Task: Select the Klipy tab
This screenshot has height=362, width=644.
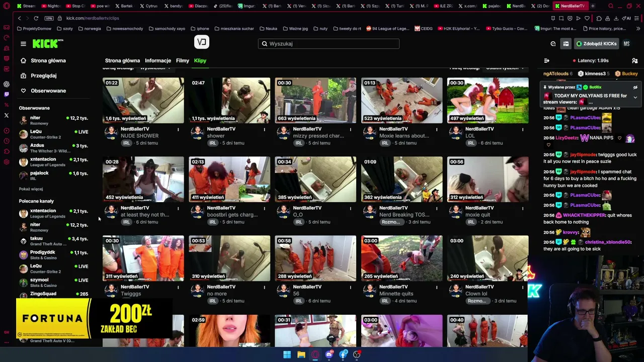Action: coord(200,61)
